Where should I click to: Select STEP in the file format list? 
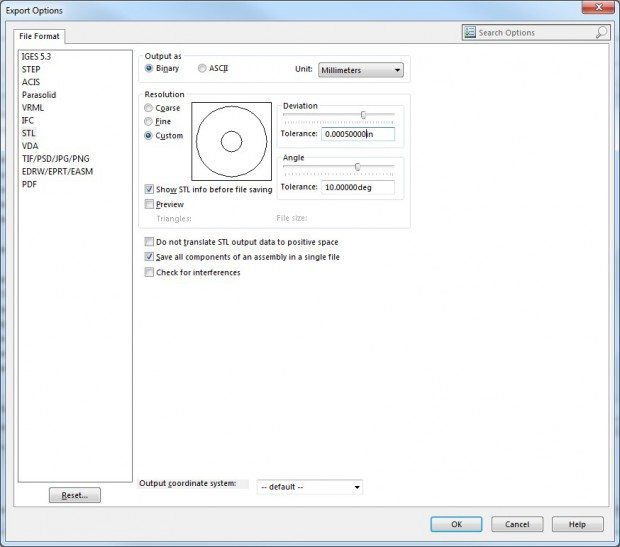31,69
